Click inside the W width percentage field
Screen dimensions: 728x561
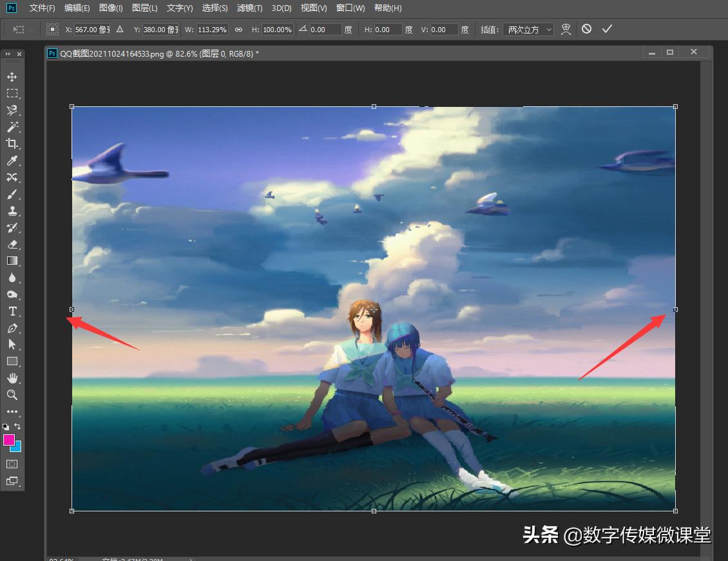(x=213, y=29)
